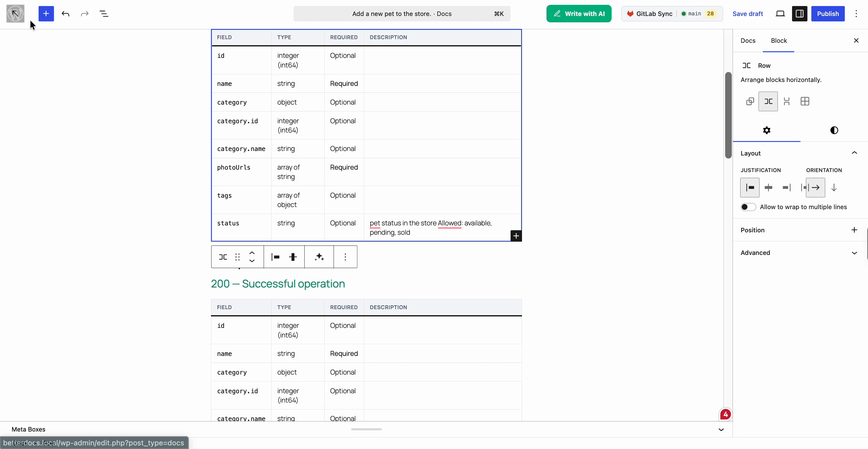
Task: Click the WordPress logo to view docs
Action: pos(15,14)
